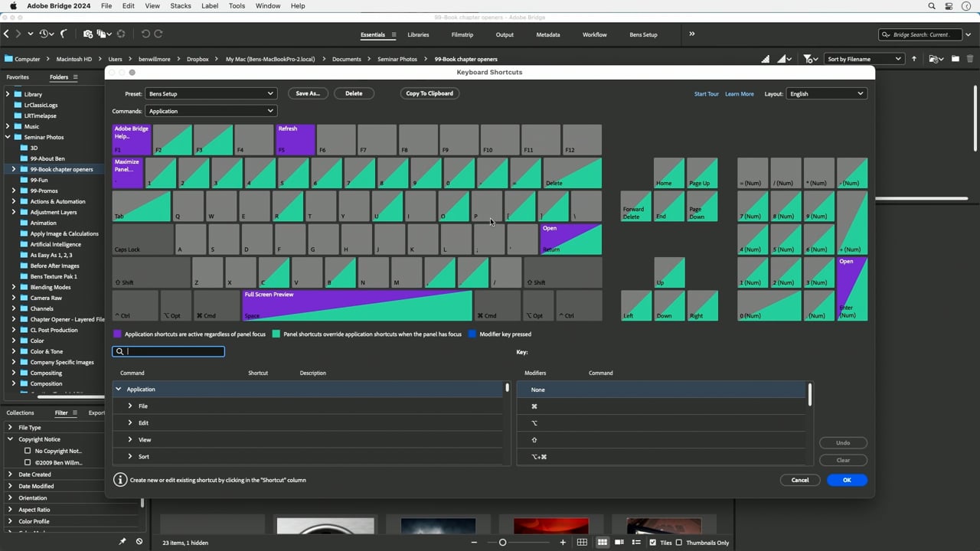Click the Space key Full Screen Preview
This screenshot has width=980, height=551.
(357, 305)
